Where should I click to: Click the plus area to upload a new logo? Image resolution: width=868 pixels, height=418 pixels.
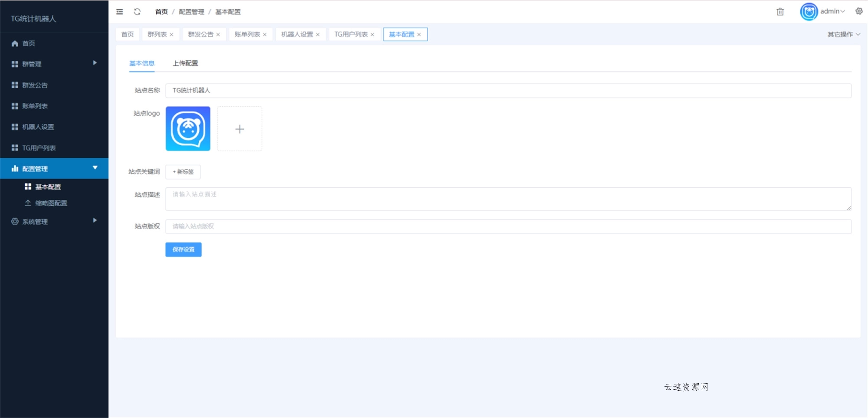240,129
